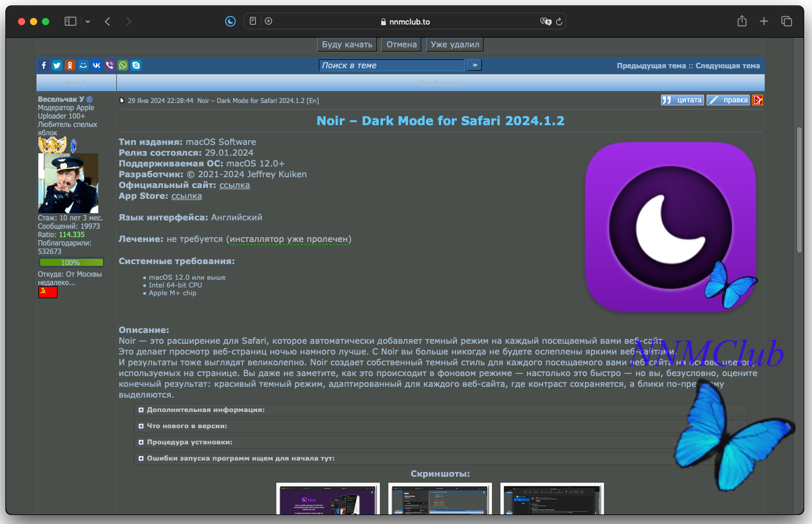Screen dimensions: 812x524
Task: Share via the Odnoklassniki icon
Action: coord(70,65)
